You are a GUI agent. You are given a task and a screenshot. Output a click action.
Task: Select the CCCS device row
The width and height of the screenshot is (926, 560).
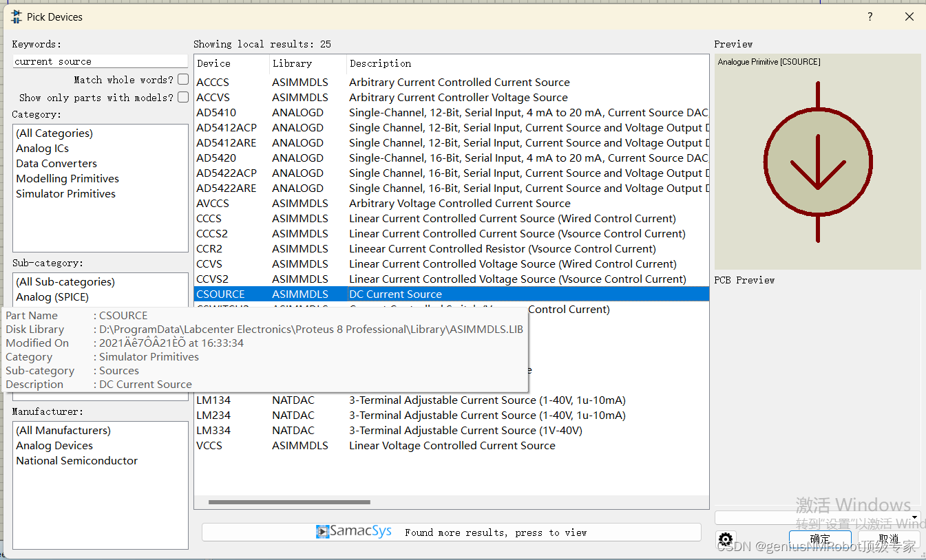(x=452, y=219)
